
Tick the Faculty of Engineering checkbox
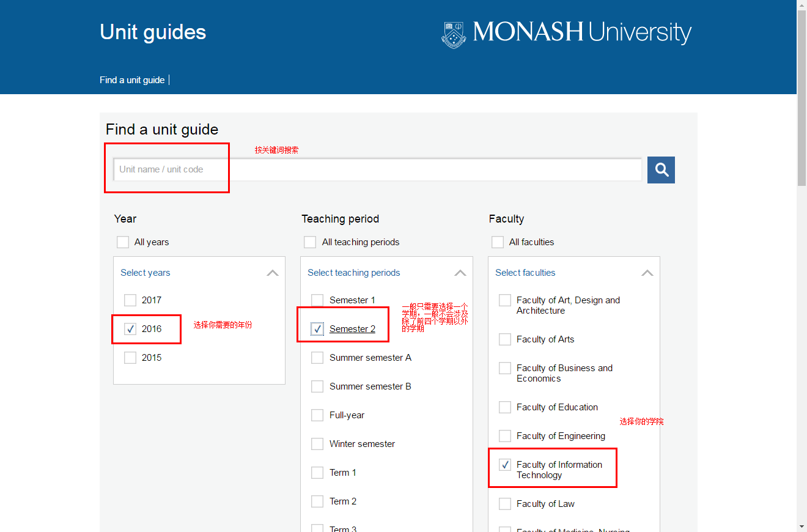tap(505, 436)
